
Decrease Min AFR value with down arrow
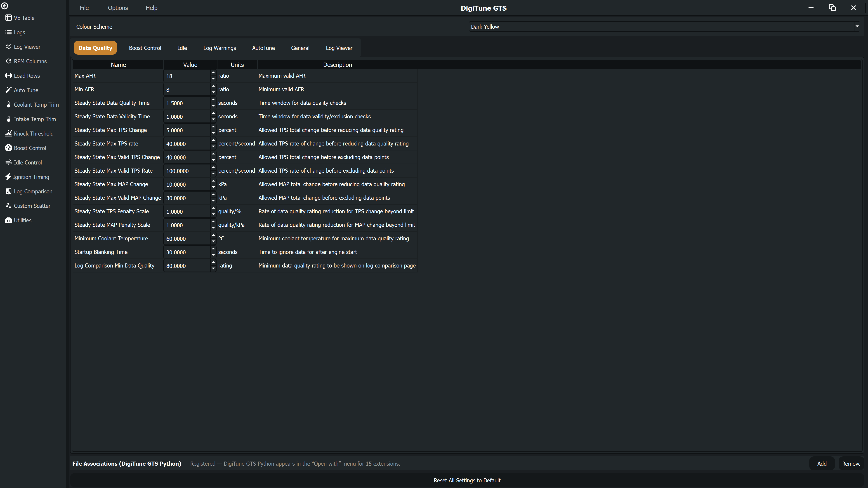pos(213,92)
